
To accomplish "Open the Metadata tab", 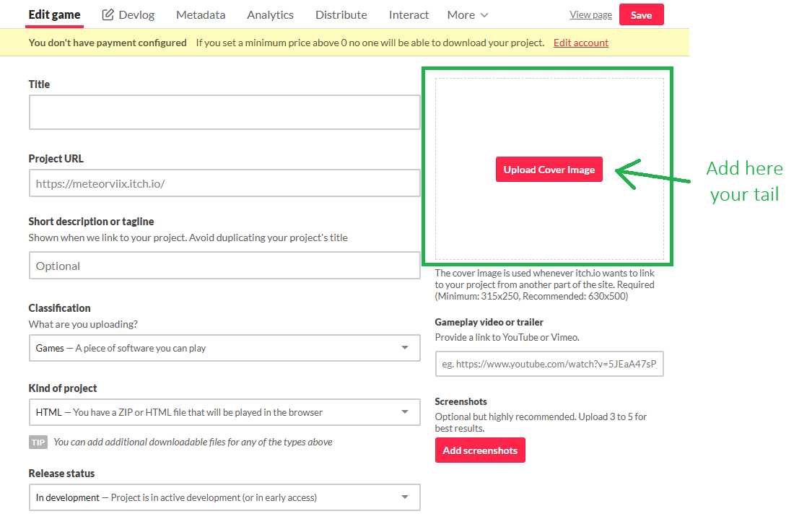I will click(201, 14).
